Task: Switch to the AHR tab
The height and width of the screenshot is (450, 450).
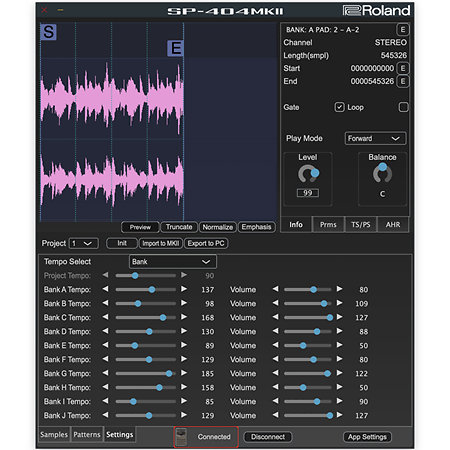Action: tap(393, 225)
